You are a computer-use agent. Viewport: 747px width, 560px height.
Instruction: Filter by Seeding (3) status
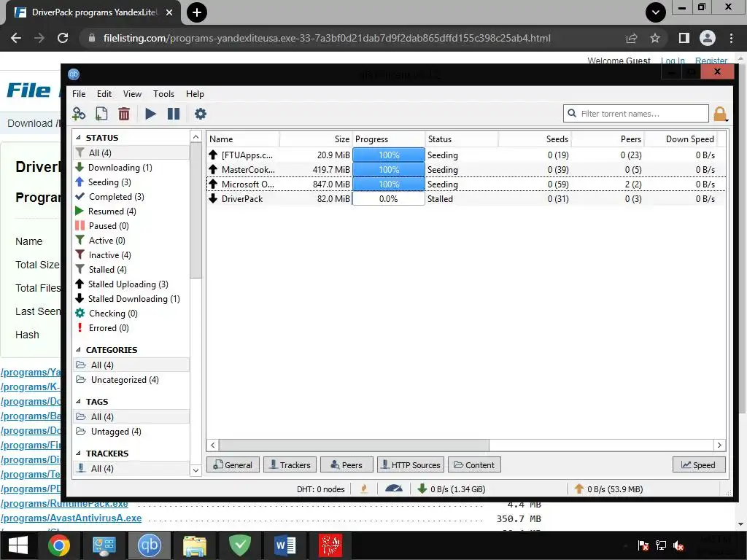109,182
